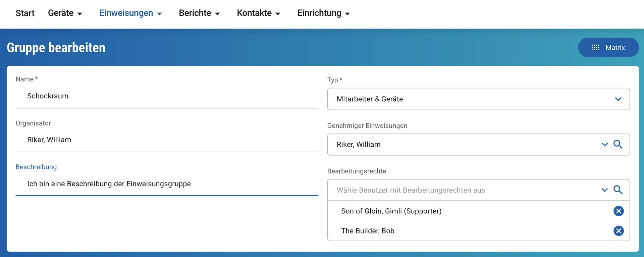This screenshot has width=644, height=257.
Task: Click the Matrix grid icon
Action: pyautogui.click(x=595, y=47)
